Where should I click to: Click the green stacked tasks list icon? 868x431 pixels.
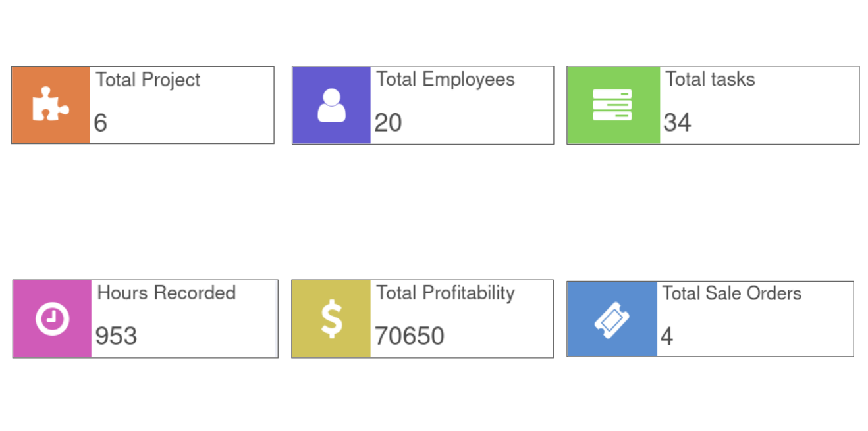(612, 105)
